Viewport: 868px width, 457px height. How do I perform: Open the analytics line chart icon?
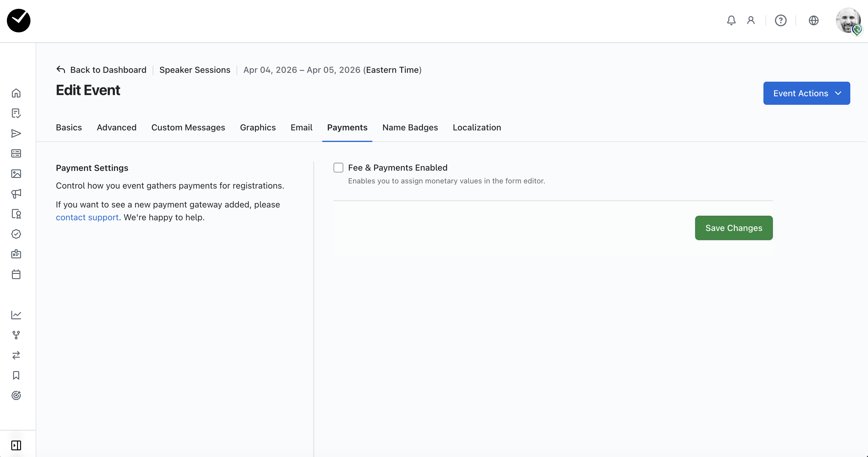(16, 315)
